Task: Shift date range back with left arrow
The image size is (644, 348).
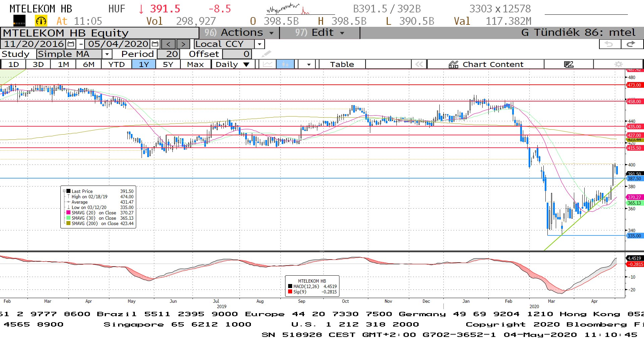Action: [168, 44]
